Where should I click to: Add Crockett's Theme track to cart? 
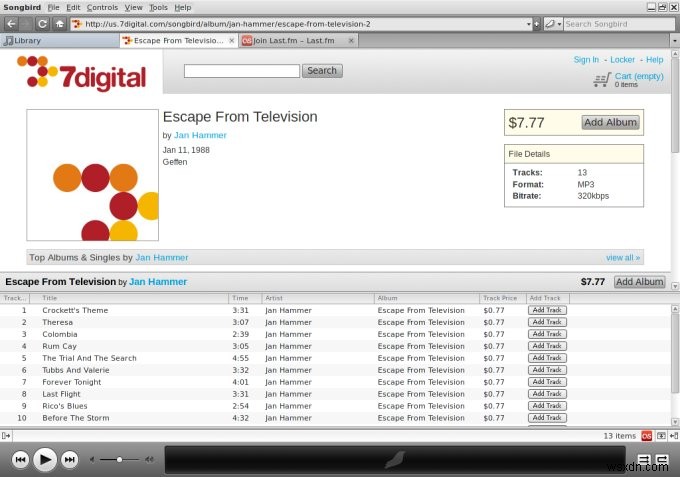point(547,310)
